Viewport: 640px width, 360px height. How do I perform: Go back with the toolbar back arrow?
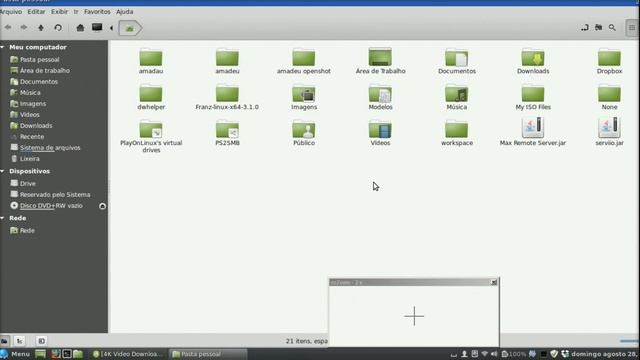pos(8,28)
